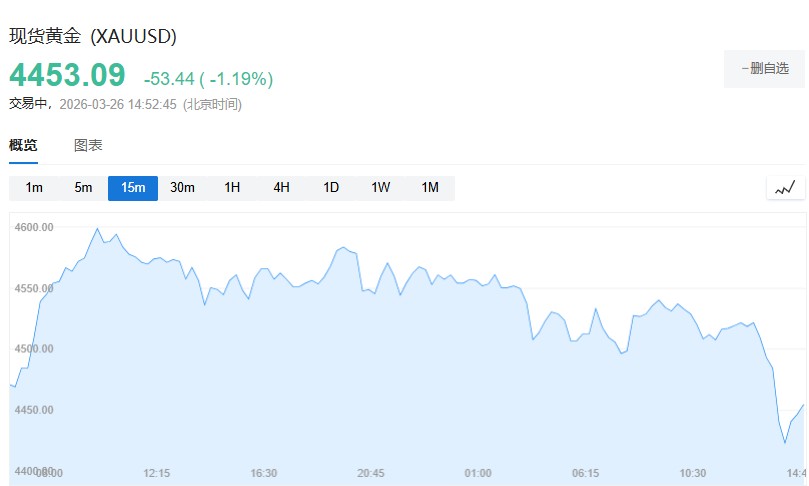Click the 4600.00 y-axis label
The image size is (809, 486).
click(34, 227)
